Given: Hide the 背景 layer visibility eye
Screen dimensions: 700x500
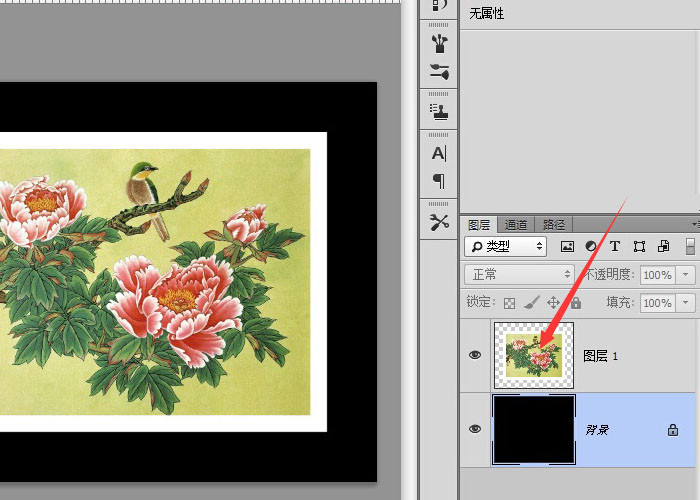Looking at the screenshot, I should point(475,429).
